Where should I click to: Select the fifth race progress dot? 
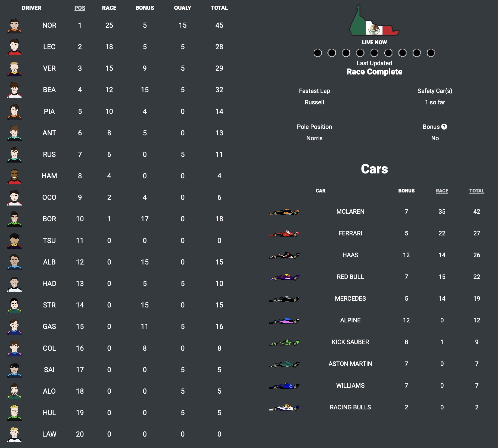pos(374,53)
